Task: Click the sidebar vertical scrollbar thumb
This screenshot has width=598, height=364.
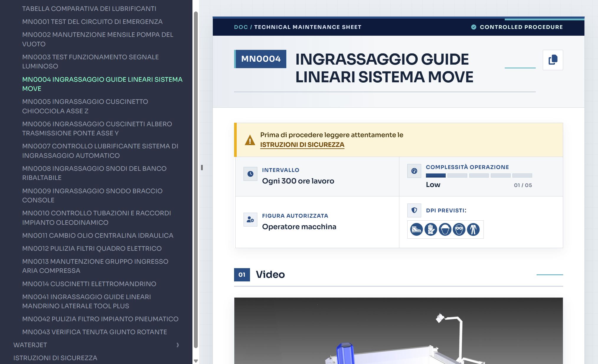Action: point(195,180)
